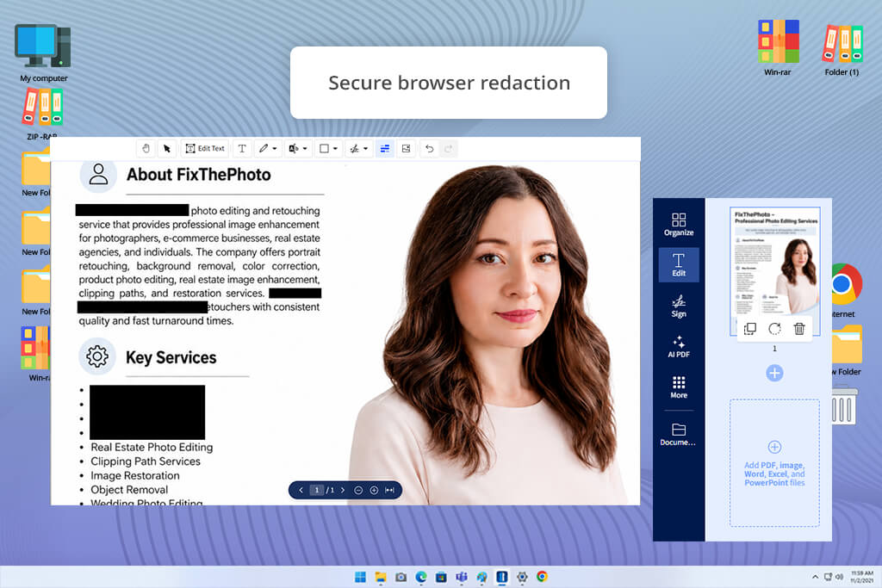Zoom in with the plus button
The image size is (882, 588).
(x=374, y=490)
